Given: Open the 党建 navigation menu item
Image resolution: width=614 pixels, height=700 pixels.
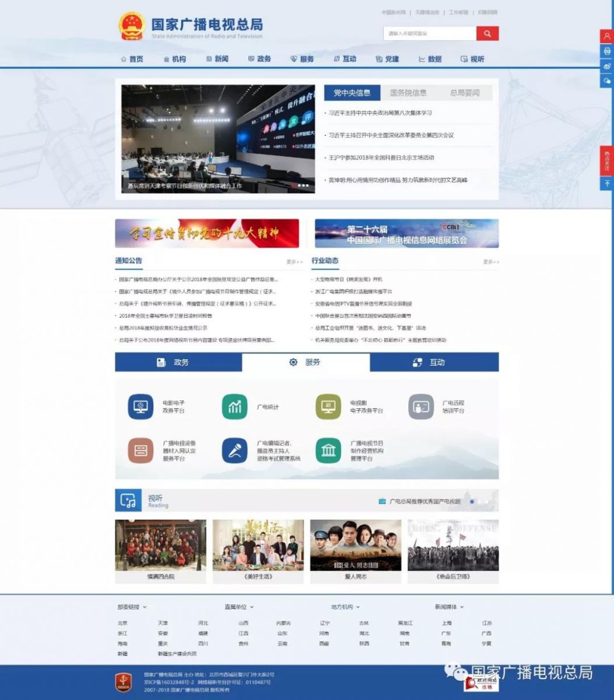Looking at the screenshot, I should [x=388, y=59].
